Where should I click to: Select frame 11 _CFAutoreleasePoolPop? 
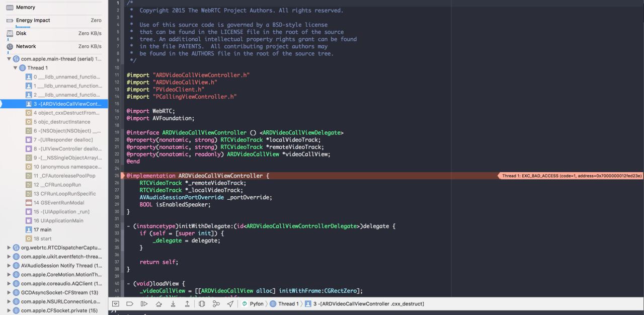click(x=54, y=176)
